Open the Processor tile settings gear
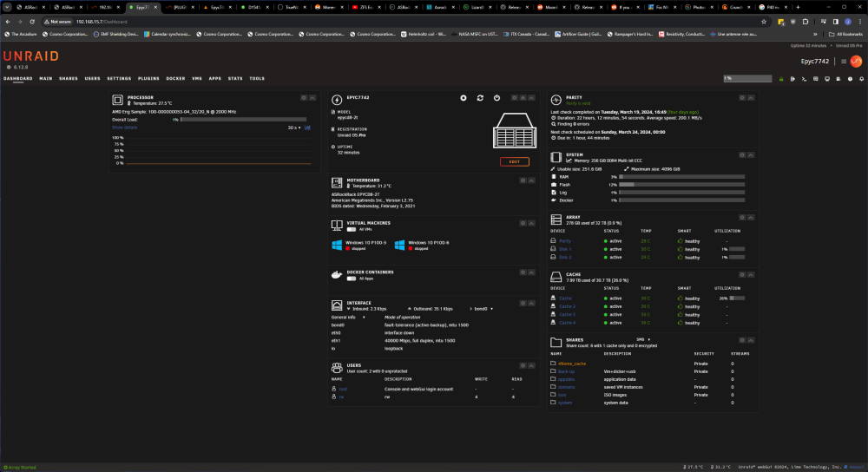Image resolution: width=868 pixels, height=472 pixels. 303,97
